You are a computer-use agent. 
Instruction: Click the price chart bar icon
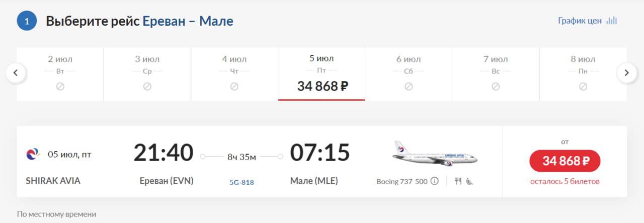point(612,21)
